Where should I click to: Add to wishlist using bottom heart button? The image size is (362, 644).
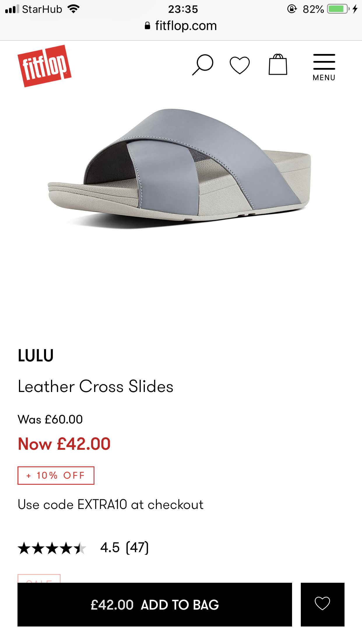(x=322, y=604)
